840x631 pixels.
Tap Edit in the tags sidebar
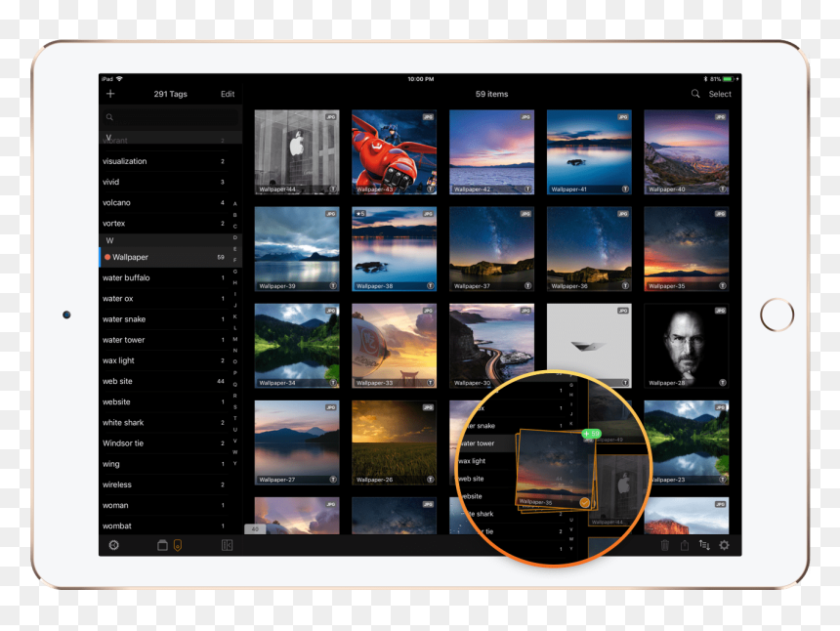[228, 94]
